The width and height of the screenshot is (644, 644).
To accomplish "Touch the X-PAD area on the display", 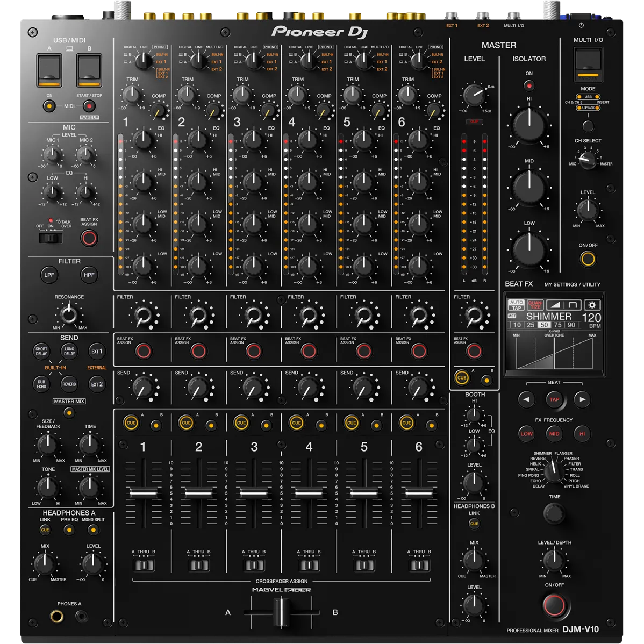I will (x=554, y=353).
